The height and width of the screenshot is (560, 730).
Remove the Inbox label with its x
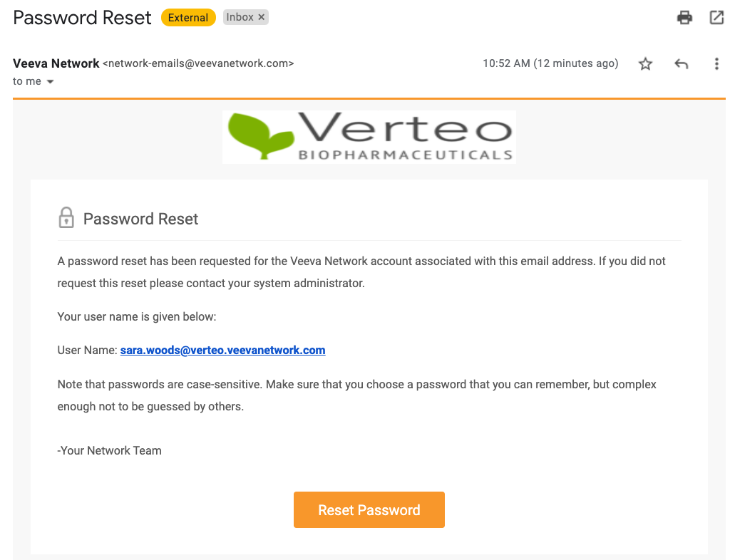(x=262, y=17)
